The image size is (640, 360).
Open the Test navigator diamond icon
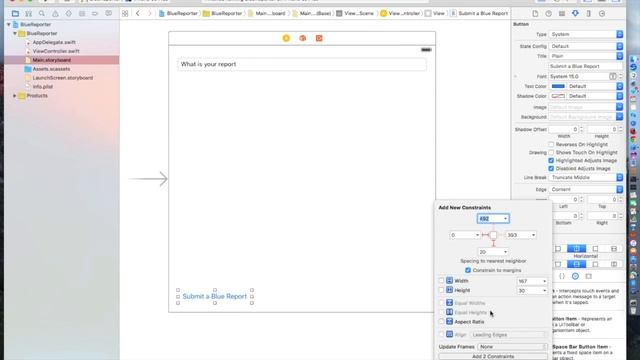point(69,13)
